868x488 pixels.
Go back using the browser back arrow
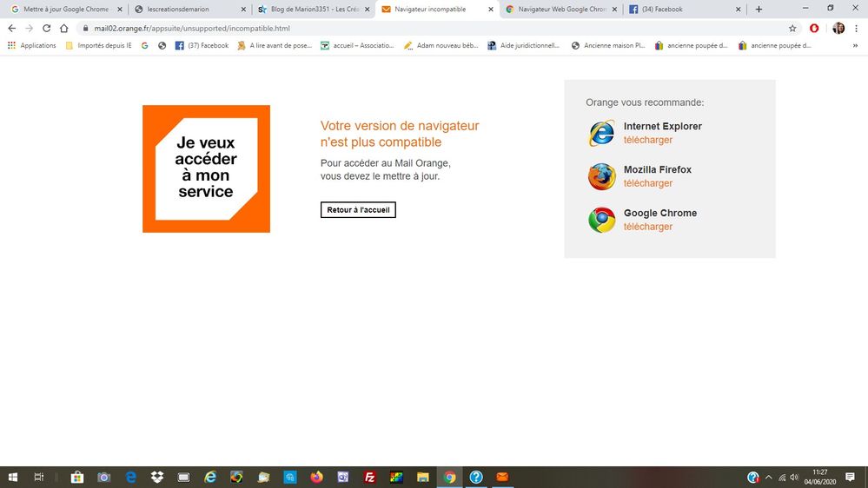pyautogui.click(x=12, y=28)
